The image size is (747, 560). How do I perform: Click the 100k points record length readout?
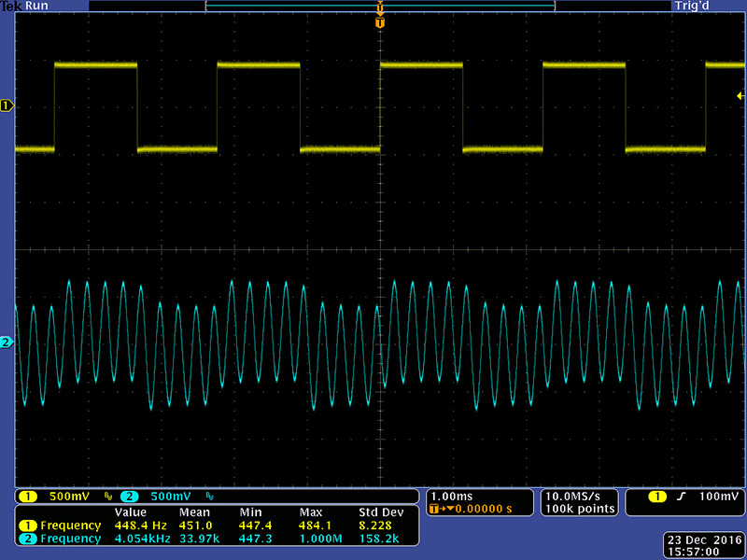(578, 509)
